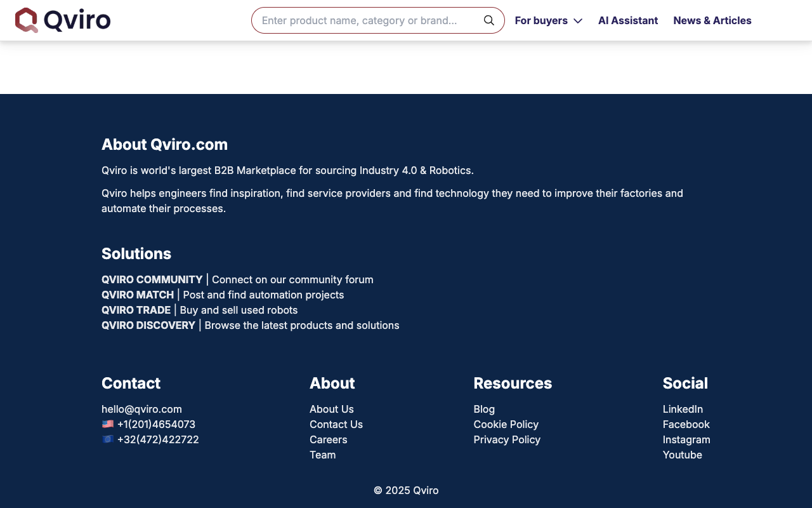This screenshot has height=508, width=812.
Task: Click the Resources heading
Action: tap(513, 383)
